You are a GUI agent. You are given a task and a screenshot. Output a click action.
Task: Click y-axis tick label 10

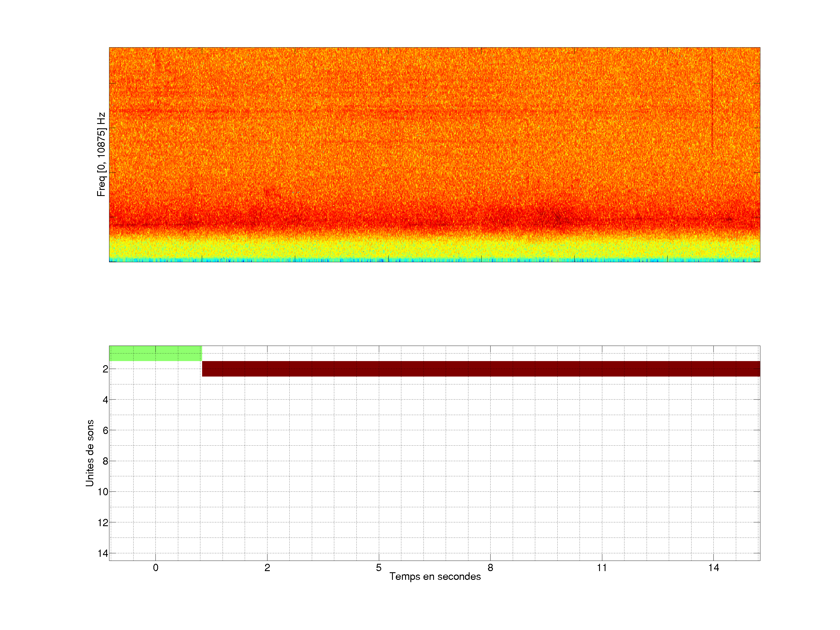point(103,492)
